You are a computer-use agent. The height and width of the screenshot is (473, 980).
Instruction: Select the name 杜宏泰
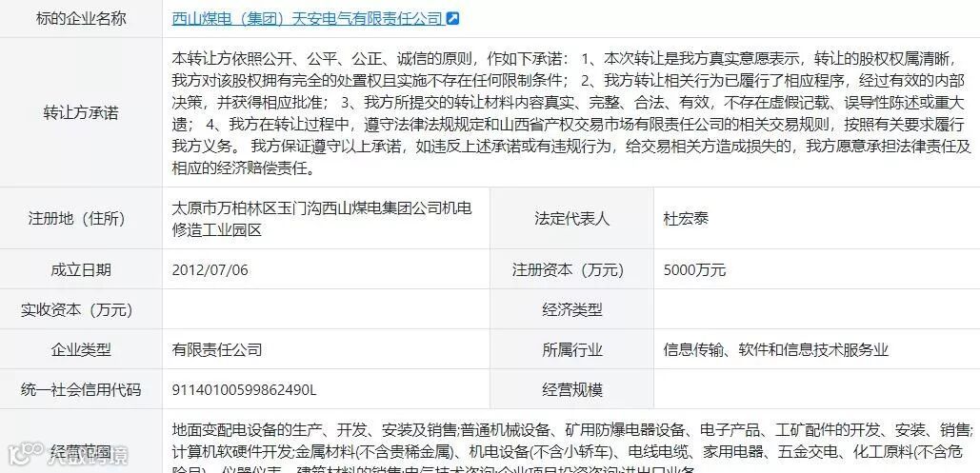pyautogui.click(x=686, y=219)
